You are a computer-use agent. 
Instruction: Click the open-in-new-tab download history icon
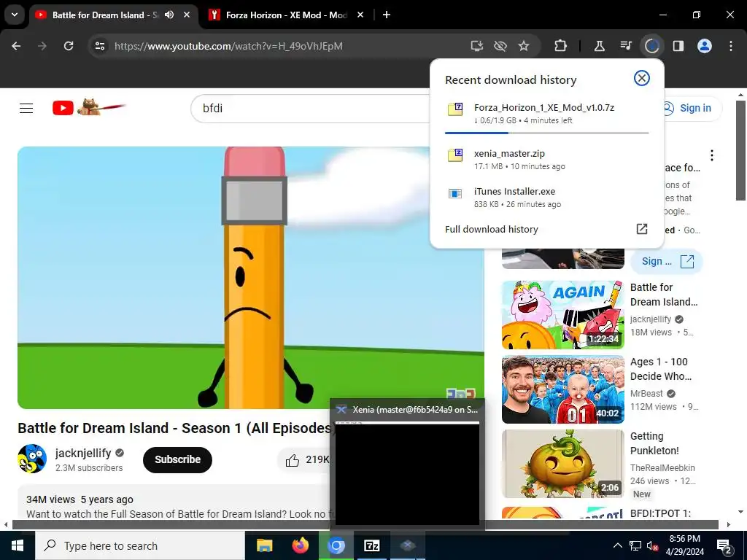point(642,229)
